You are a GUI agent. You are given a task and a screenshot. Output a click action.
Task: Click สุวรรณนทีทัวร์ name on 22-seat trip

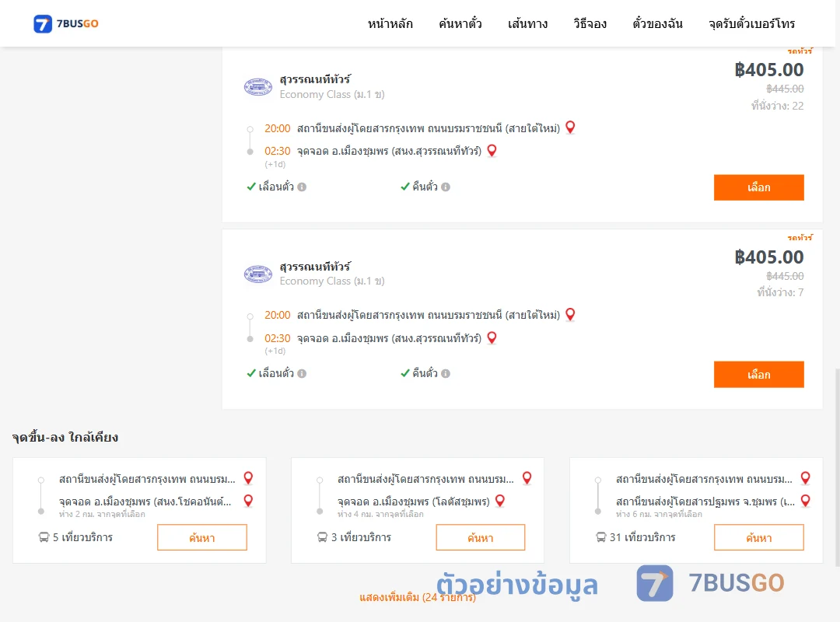[315, 79]
